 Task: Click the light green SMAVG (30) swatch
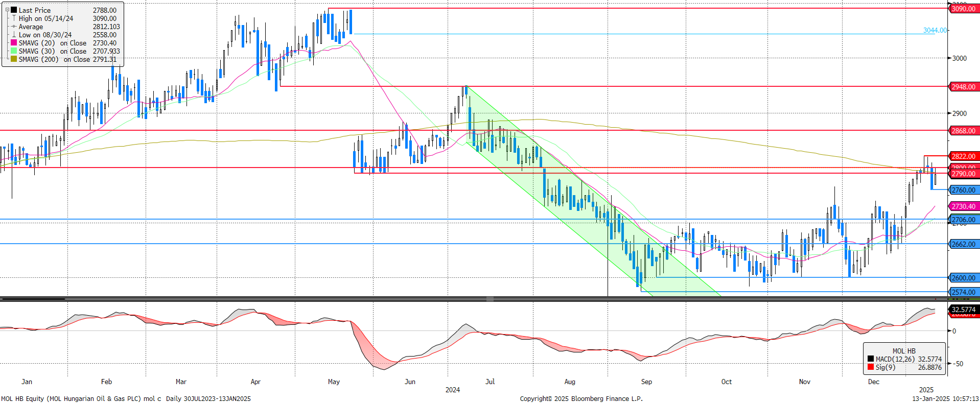pos(14,51)
